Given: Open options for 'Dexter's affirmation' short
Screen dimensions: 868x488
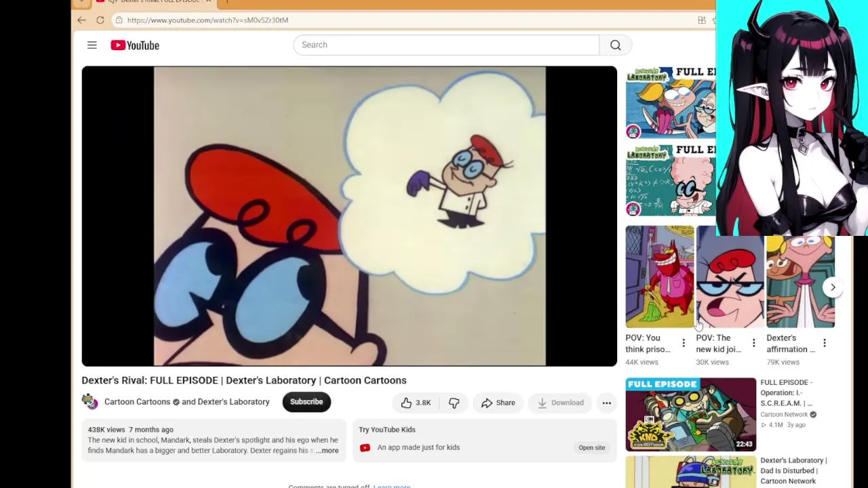Looking at the screenshot, I should pos(825,343).
